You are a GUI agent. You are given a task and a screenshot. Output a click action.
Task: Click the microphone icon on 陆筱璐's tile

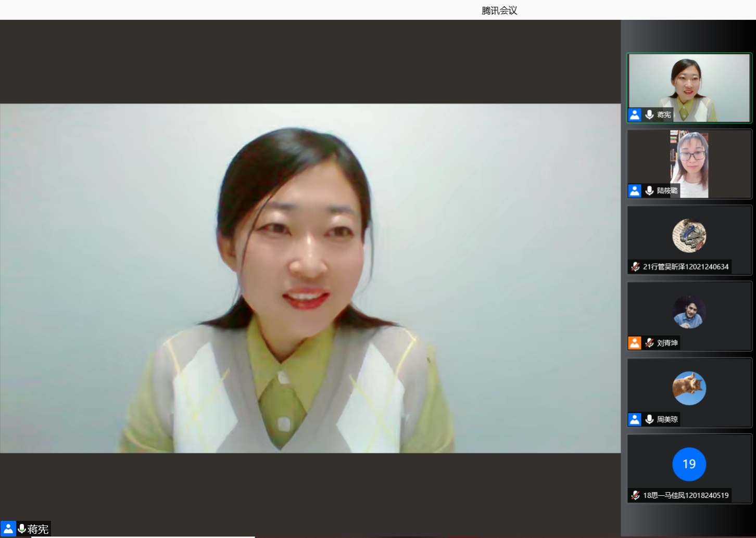(649, 190)
